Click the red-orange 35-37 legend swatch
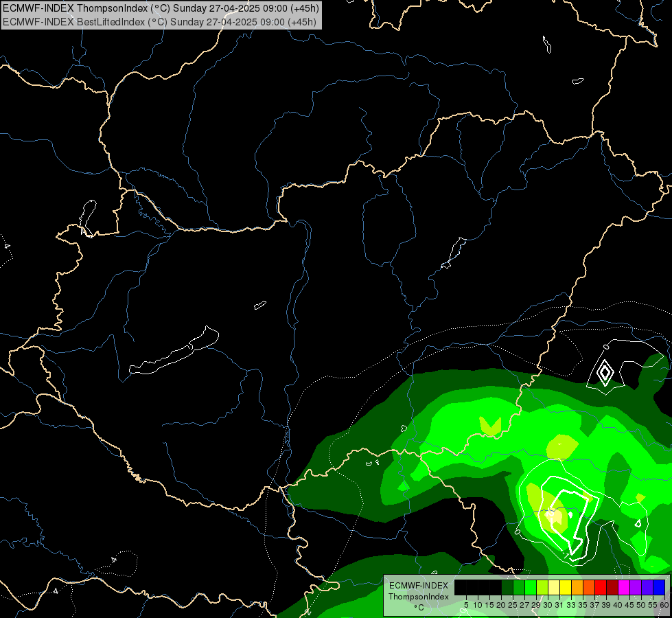This screenshot has height=618, width=672. (589, 588)
